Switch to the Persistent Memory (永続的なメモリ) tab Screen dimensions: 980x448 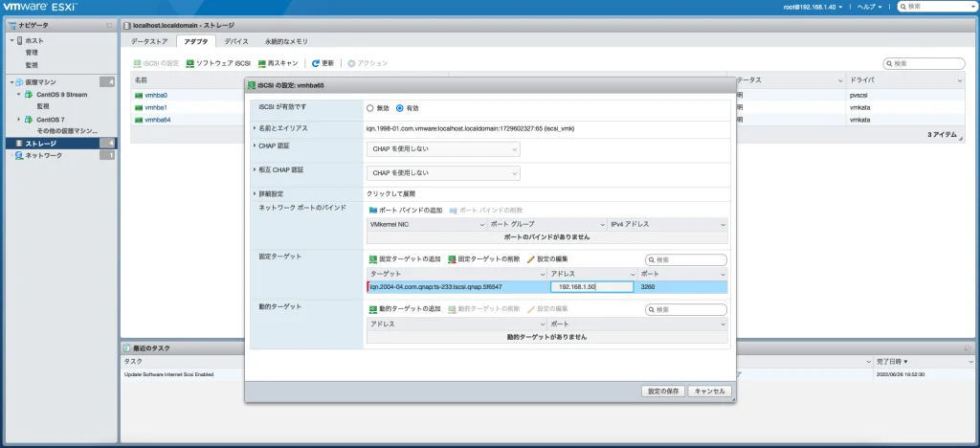pos(286,42)
